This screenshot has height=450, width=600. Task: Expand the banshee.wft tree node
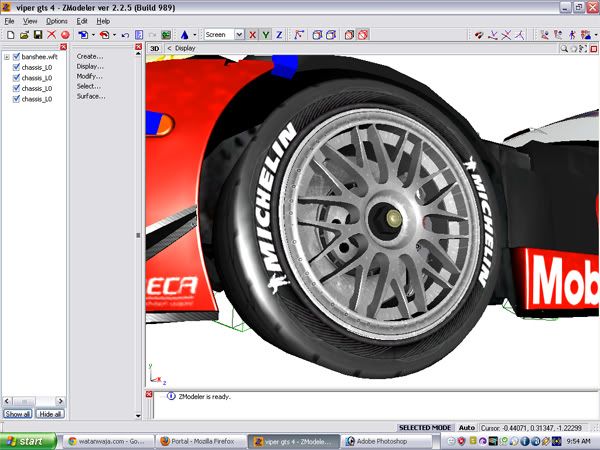(7, 56)
